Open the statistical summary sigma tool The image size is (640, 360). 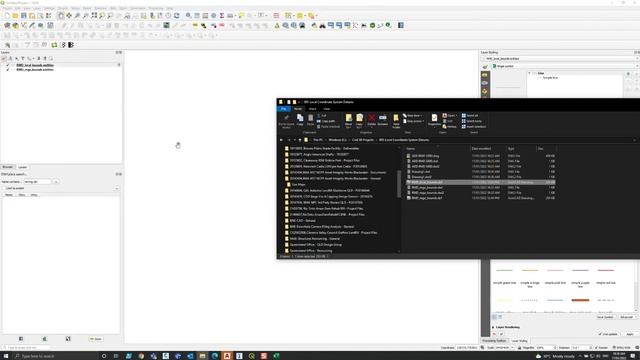(222, 16)
